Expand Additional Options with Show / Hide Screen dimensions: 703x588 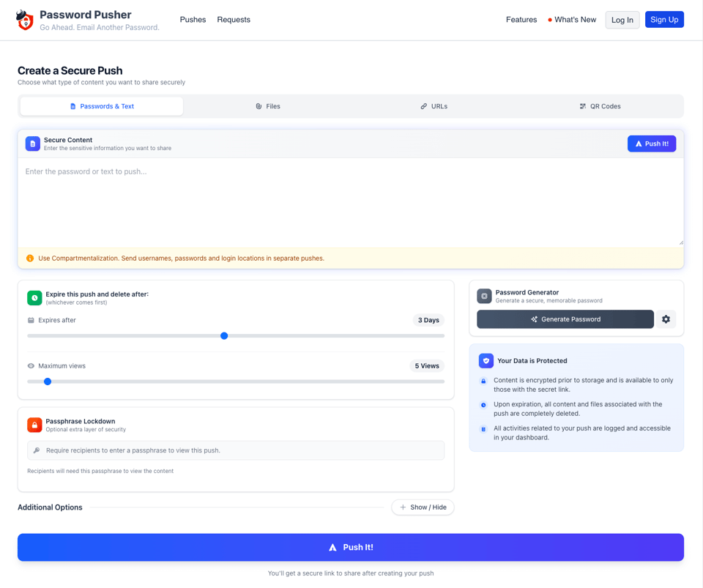click(x=423, y=507)
